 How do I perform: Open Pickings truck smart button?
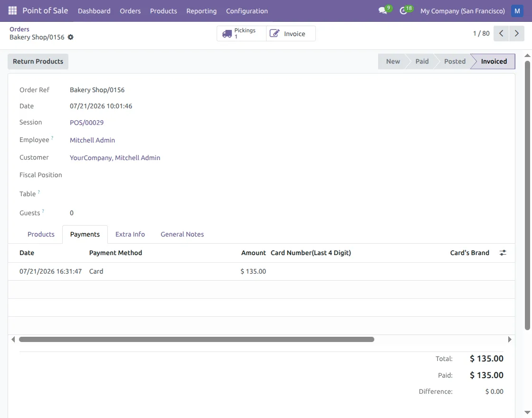pos(241,33)
